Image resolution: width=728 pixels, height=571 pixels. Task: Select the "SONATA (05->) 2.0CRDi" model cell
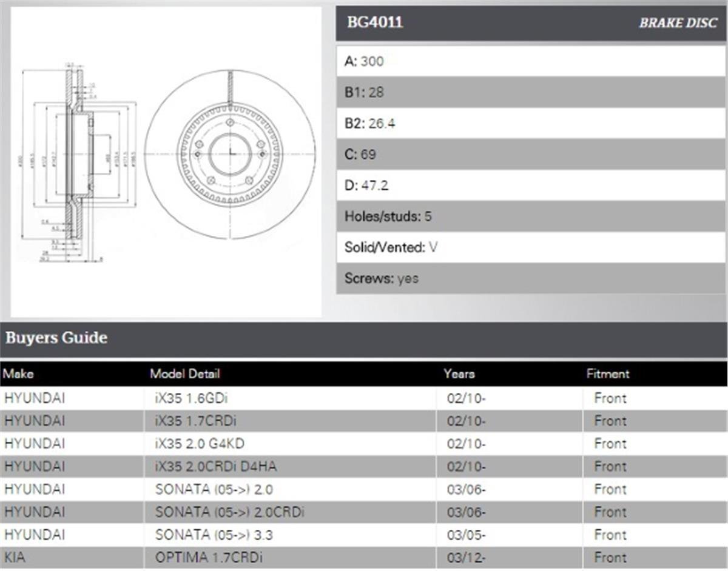tap(290, 512)
